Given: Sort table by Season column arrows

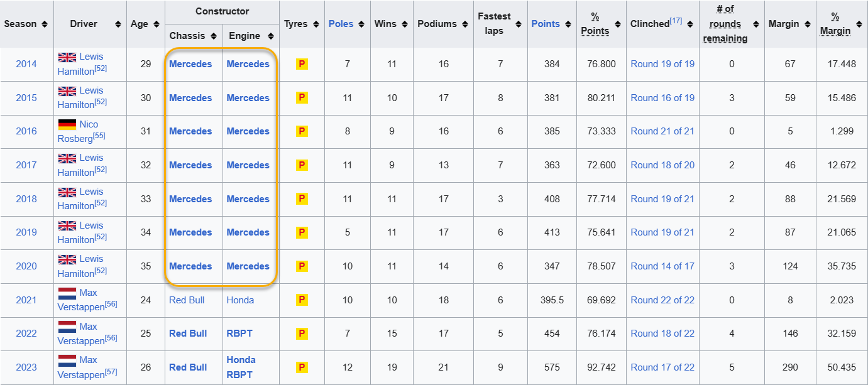Looking at the screenshot, I should coord(45,24).
